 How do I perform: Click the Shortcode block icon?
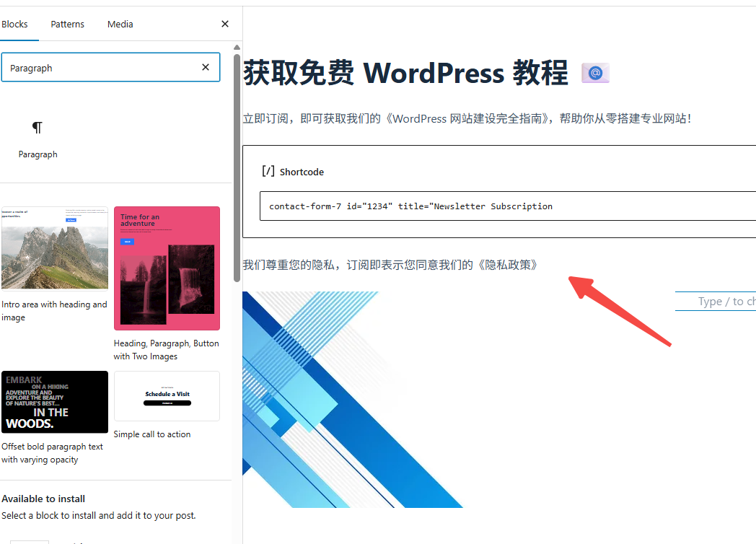268,171
